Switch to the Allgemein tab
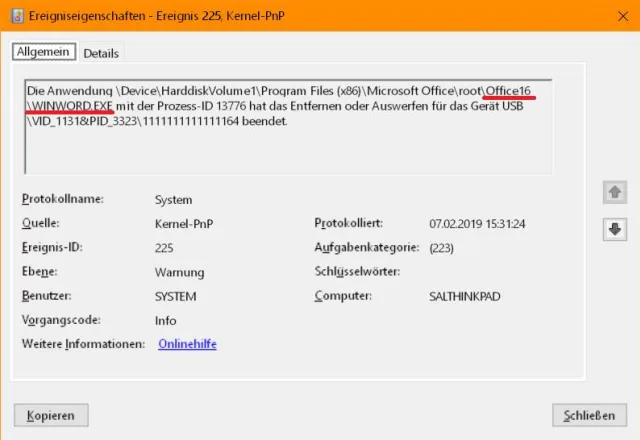This screenshot has height=440, width=640. pyautogui.click(x=44, y=52)
